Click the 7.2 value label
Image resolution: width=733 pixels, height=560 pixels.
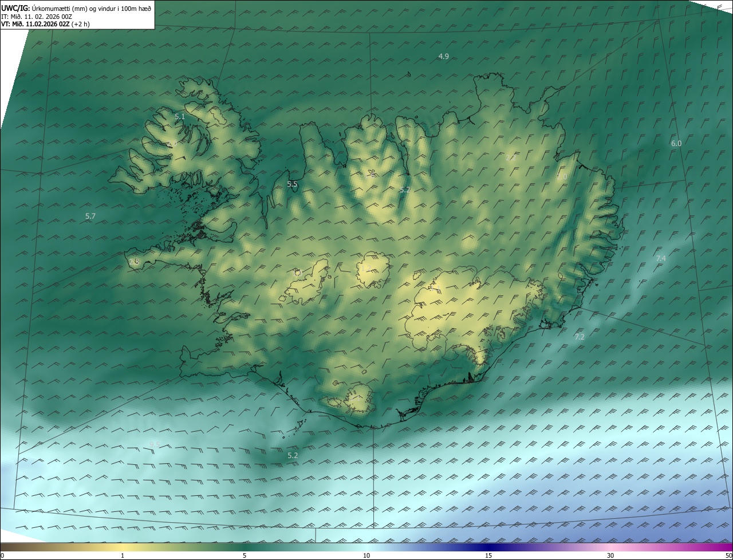[x=580, y=337]
